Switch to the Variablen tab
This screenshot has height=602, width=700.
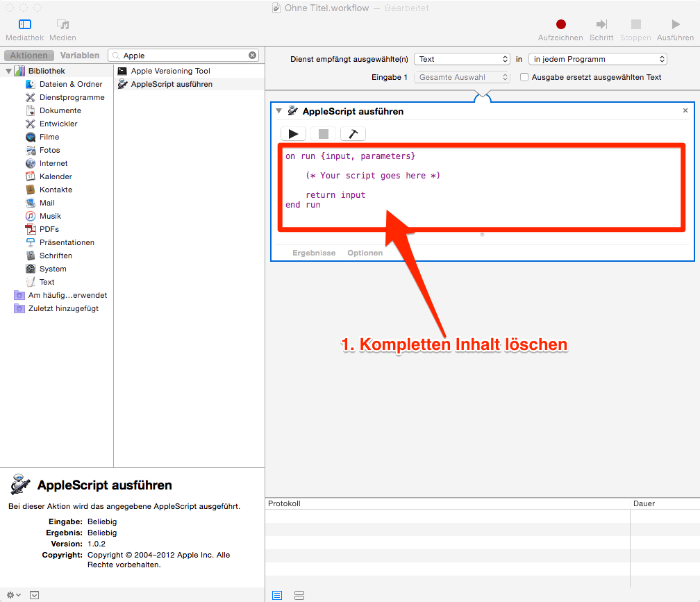tap(80, 56)
